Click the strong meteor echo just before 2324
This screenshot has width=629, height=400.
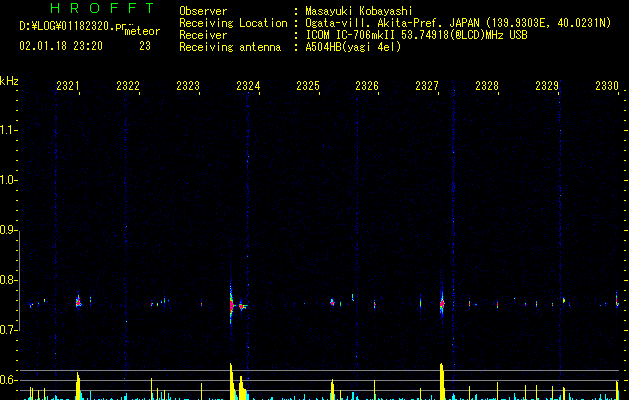pos(231,306)
